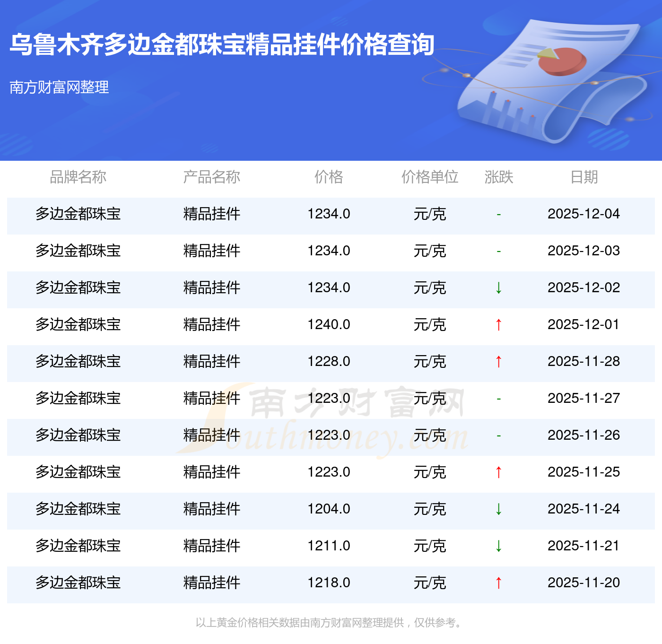The width and height of the screenshot is (662, 644).
Task: Click the dash change marker for 2025-11-26
Action: click(498, 436)
